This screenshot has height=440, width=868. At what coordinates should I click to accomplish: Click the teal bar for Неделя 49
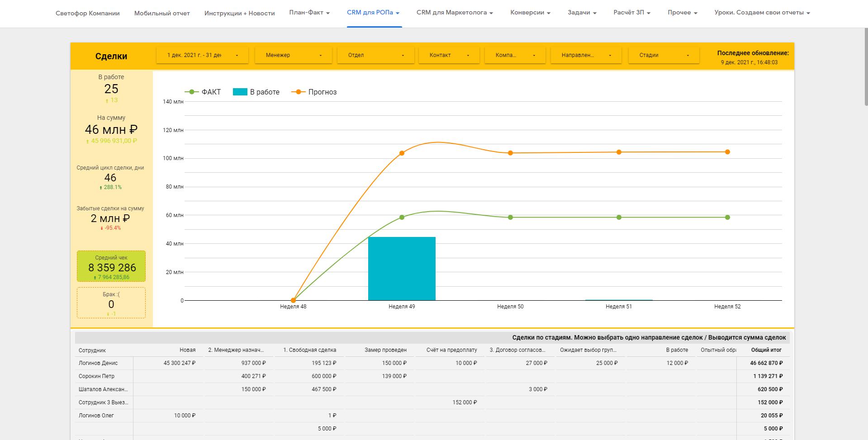402,269
